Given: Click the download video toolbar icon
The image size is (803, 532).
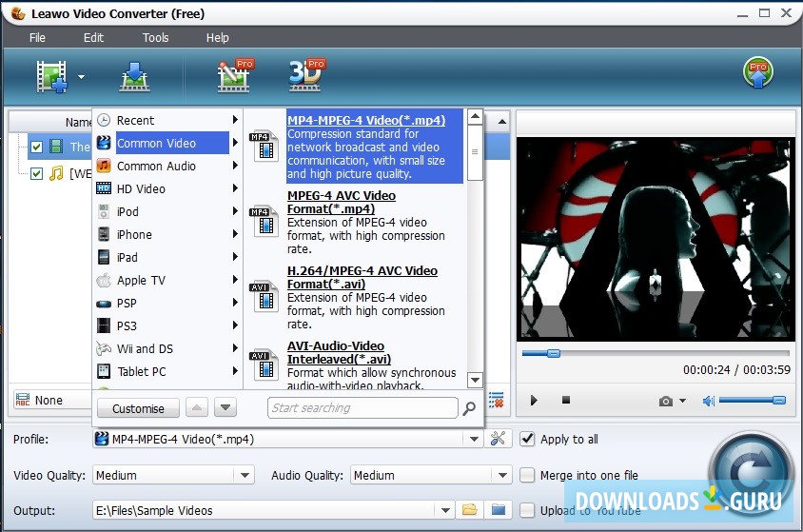Looking at the screenshot, I should coord(135,77).
